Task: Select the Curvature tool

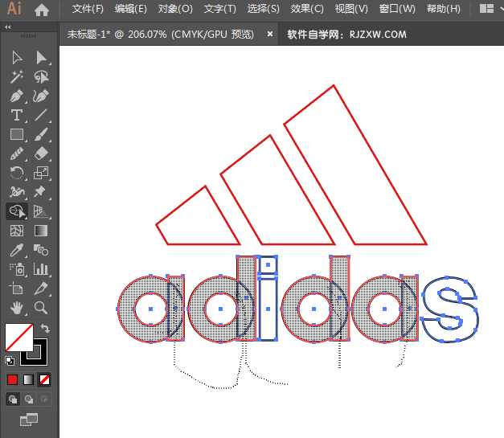Action: [41, 96]
